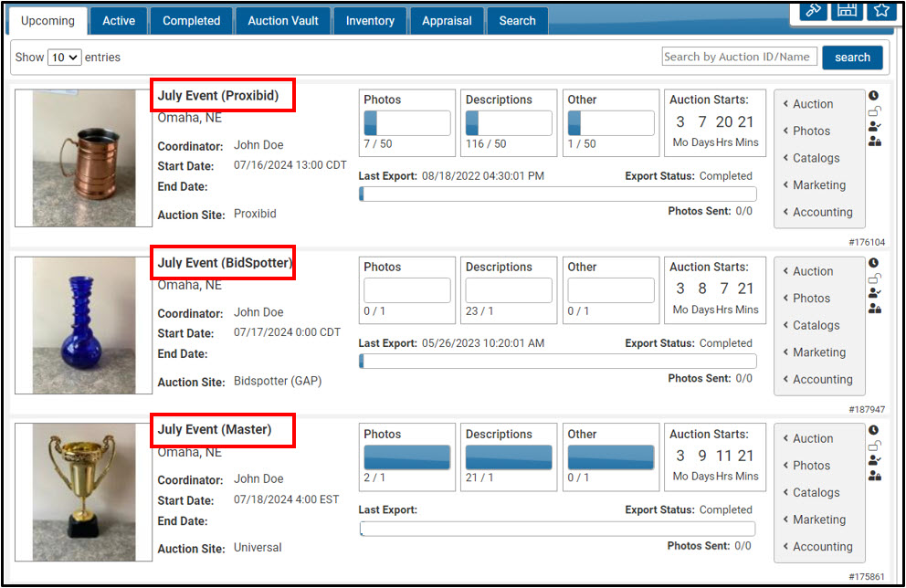Change the Show entries dropdown value

[63, 57]
